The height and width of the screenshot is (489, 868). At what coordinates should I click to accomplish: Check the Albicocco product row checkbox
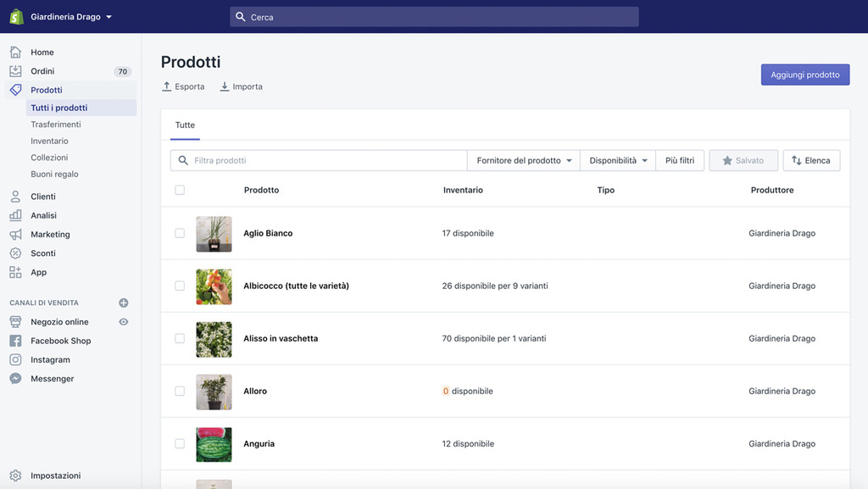(180, 286)
